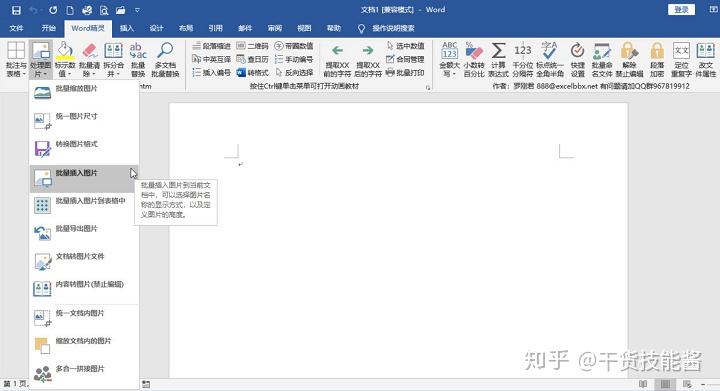Click the Save icon in quick access toolbar
The image size is (720, 391).
(16, 10)
